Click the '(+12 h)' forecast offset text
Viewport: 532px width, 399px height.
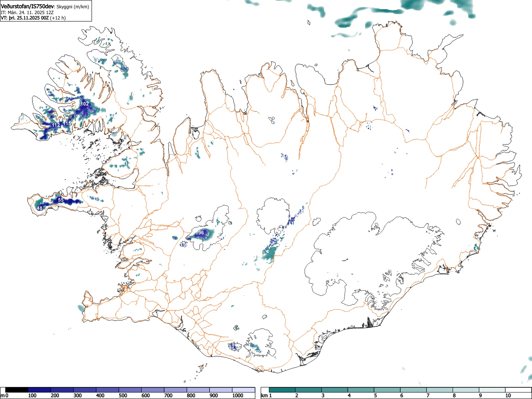coord(58,18)
